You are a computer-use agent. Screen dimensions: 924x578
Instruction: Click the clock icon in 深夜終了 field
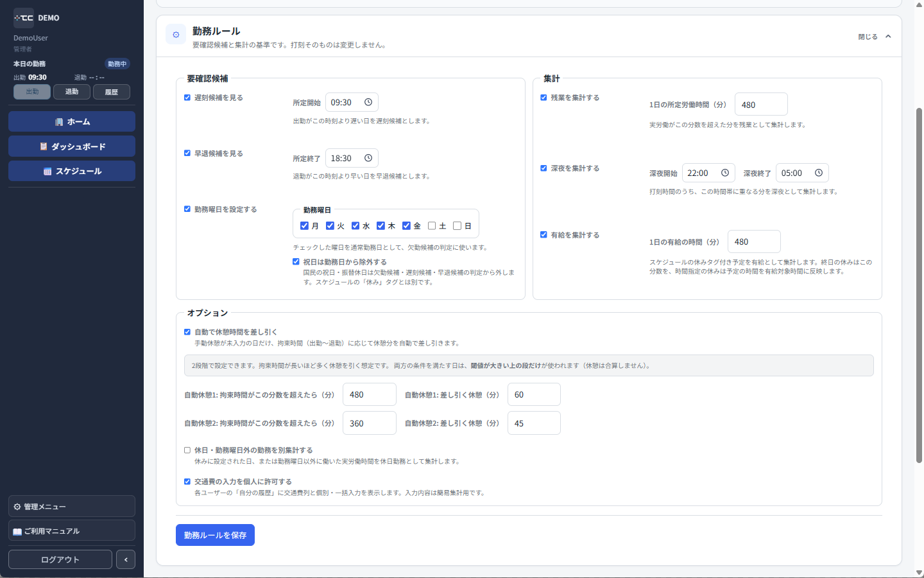pos(819,173)
